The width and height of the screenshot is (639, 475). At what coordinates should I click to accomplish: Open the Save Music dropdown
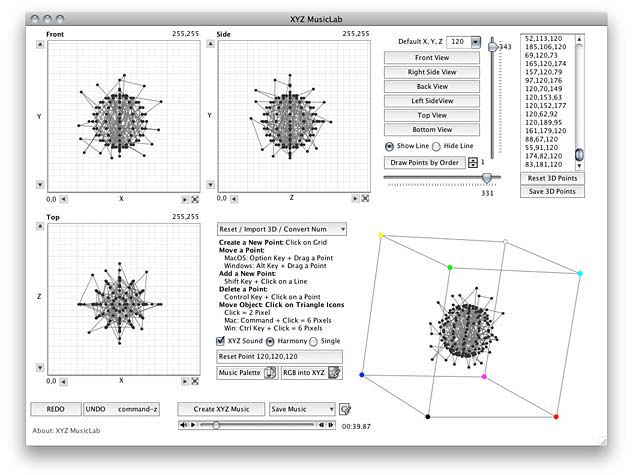[x=302, y=409]
